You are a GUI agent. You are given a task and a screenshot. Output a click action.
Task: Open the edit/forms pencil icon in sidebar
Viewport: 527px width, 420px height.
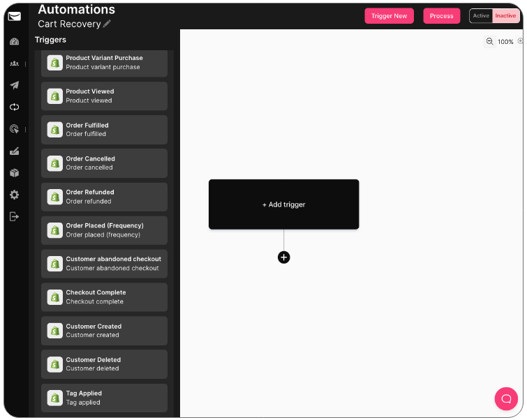pos(14,151)
